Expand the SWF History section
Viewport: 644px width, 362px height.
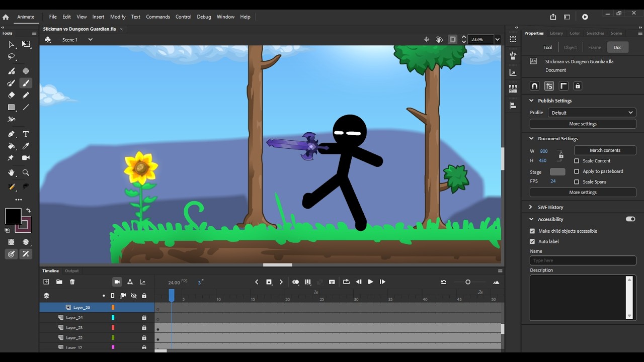[x=531, y=207]
